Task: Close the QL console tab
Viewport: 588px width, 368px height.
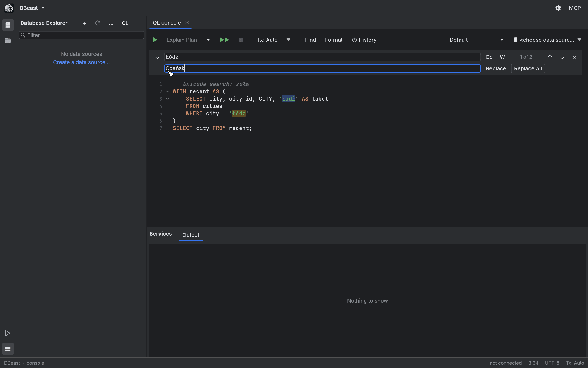Action: coord(187,23)
